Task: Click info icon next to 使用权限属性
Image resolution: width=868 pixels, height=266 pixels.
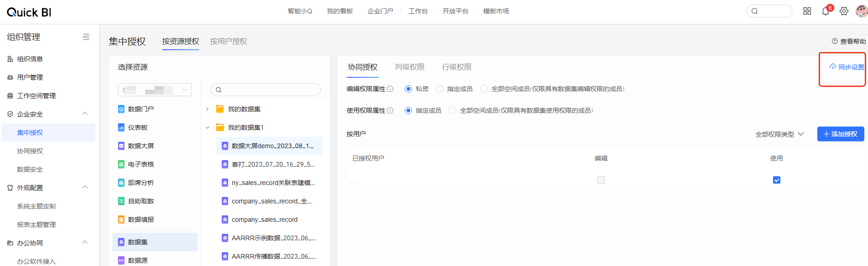Action: coord(390,110)
